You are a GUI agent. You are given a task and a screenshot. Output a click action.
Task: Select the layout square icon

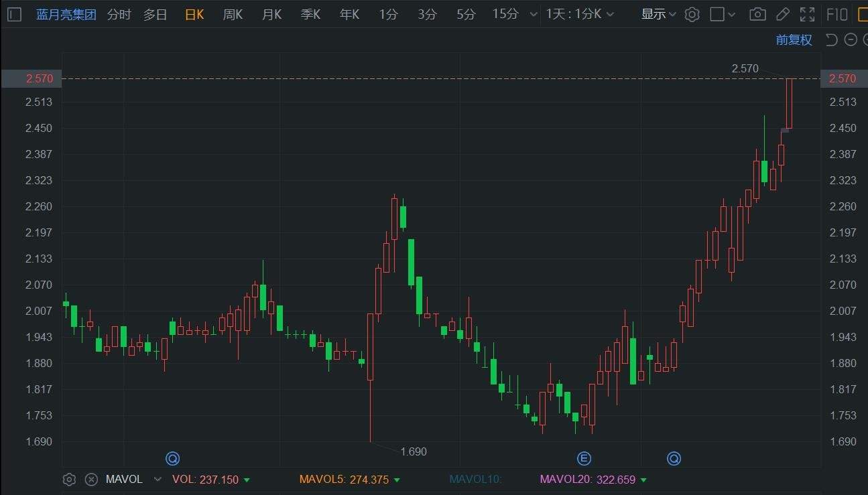[717, 14]
